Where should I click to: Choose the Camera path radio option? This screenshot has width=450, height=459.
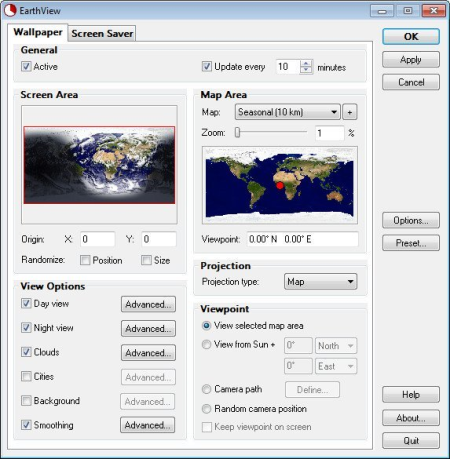(x=206, y=389)
